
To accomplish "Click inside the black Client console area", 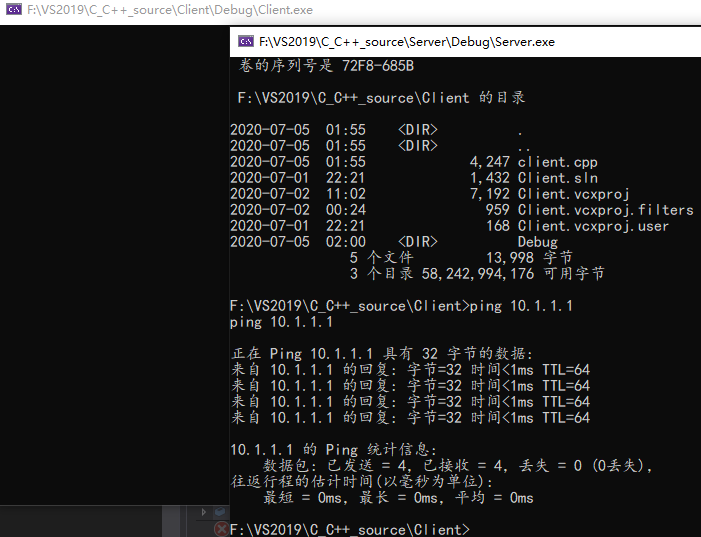I will [114, 265].
